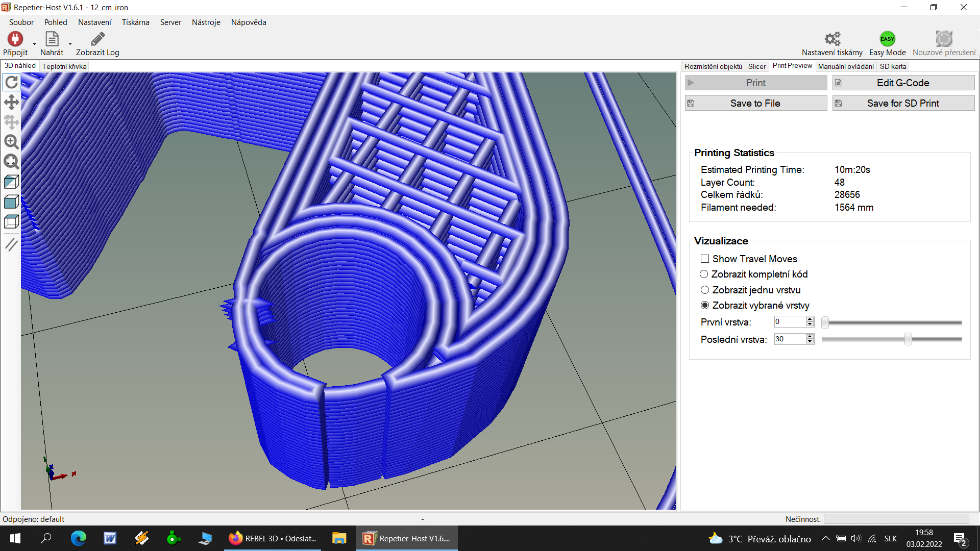
Task: Select Zobrazit kompletní kód radio option
Action: [x=704, y=274]
